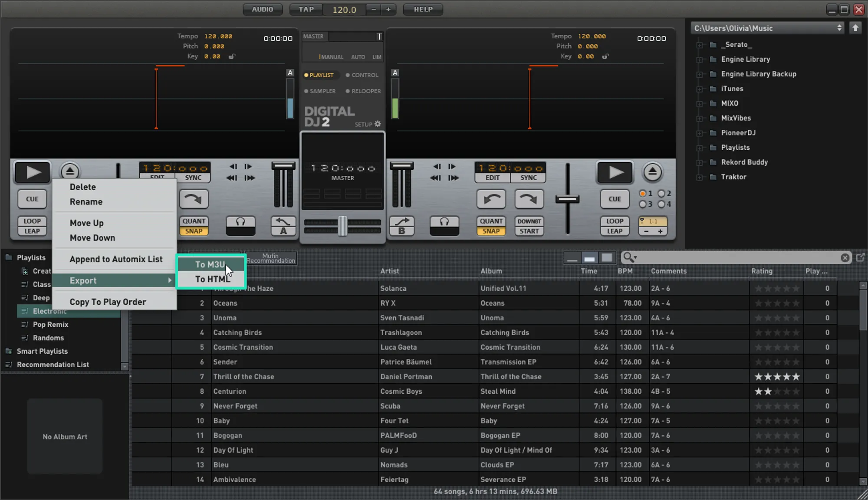Click the folder up arrow icon

pyautogui.click(x=855, y=28)
